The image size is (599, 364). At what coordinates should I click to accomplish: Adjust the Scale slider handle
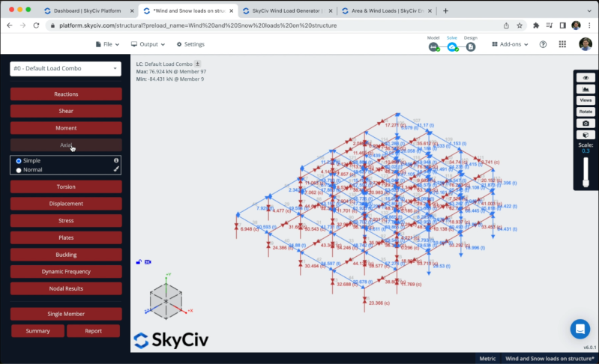[586, 183]
